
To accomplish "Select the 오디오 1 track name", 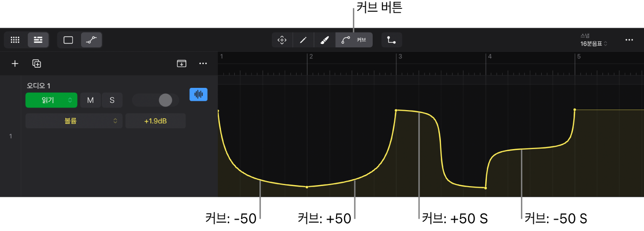I will click(39, 86).
